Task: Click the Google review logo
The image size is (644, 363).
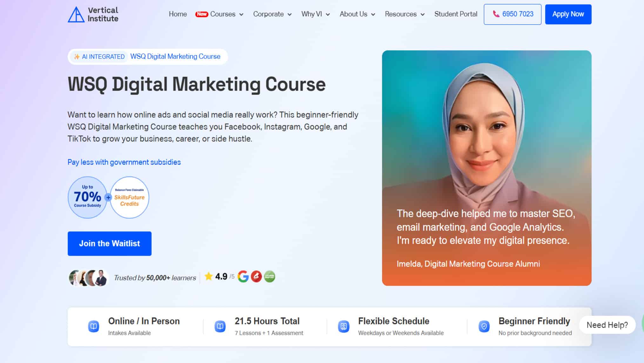Action: (x=243, y=277)
